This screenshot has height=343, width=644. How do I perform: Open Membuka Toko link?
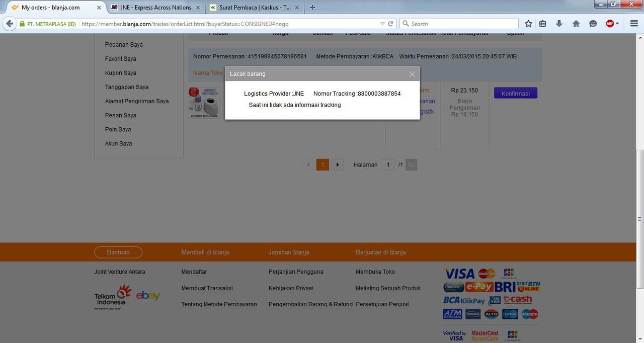pos(375,272)
